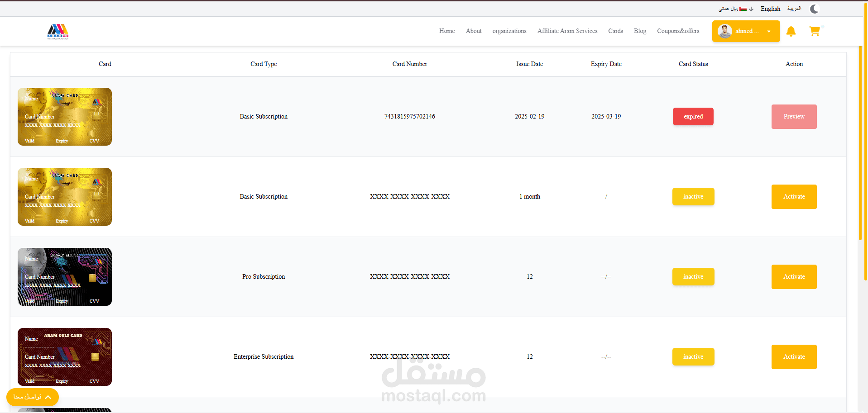This screenshot has height=413, width=868.
Task: Click the "--/--" expiry in the 1 month row
Action: coord(606,197)
